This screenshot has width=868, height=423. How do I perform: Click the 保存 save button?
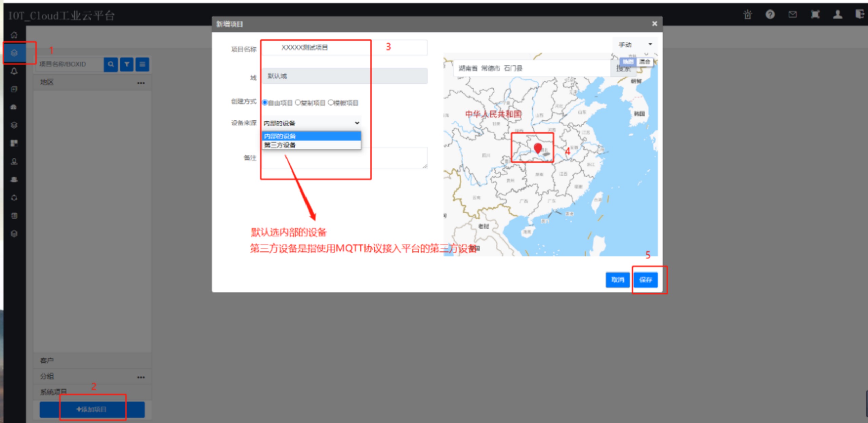646,280
